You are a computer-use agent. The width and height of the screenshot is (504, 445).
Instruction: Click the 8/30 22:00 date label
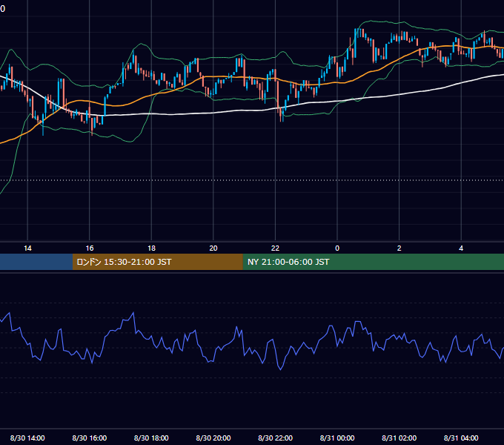click(x=275, y=438)
